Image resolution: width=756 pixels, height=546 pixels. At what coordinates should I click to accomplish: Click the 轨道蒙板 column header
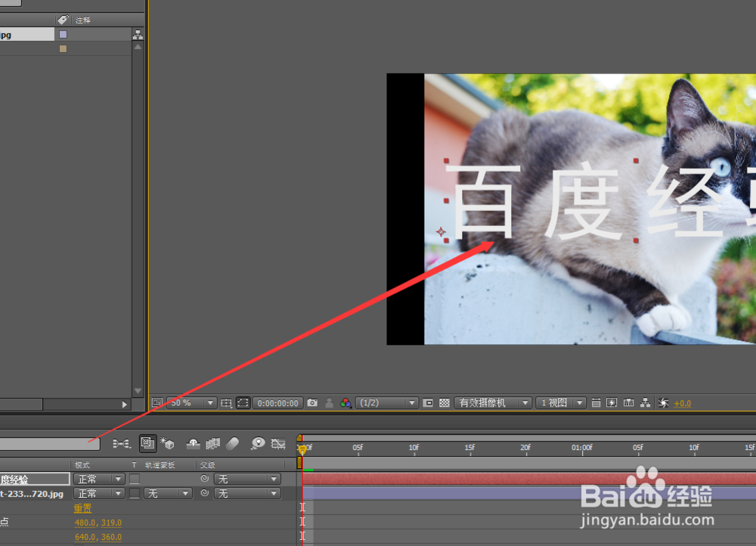[x=160, y=465]
